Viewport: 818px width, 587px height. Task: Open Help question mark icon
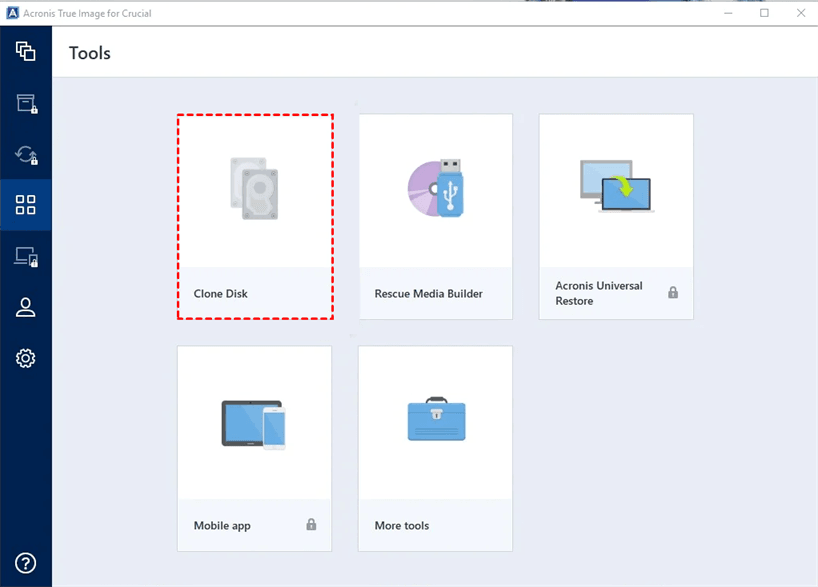click(x=26, y=563)
